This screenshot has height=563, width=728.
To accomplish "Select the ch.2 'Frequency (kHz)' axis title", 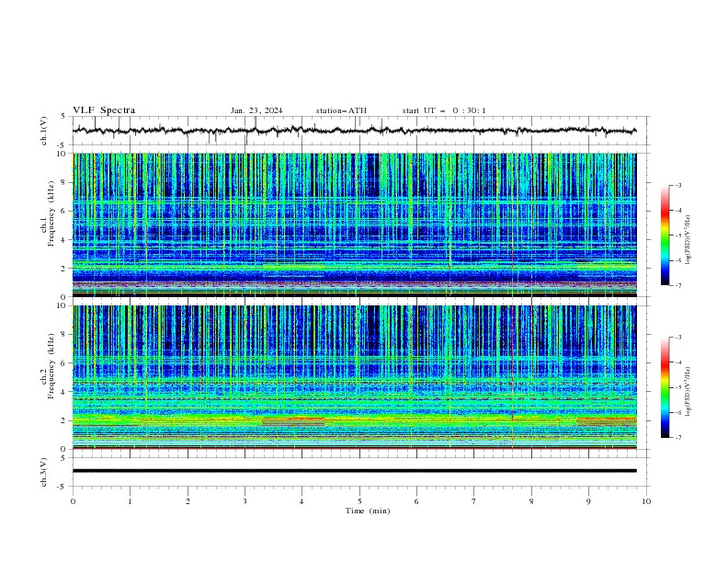I will [x=51, y=366].
